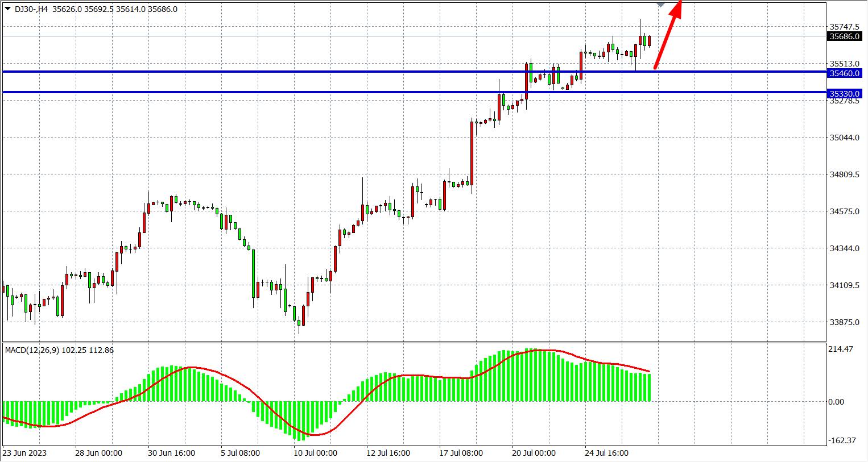Click the 24 Jul 16:00 date label
Image resolution: width=868 pixels, height=462 pixels.
[606, 453]
